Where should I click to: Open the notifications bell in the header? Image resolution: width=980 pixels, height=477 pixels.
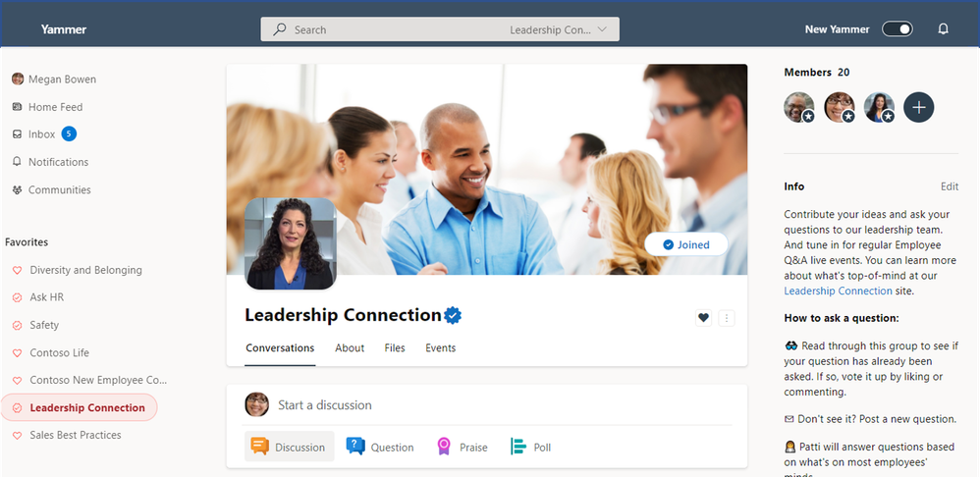pyautogui.click(x=943, y=28)
